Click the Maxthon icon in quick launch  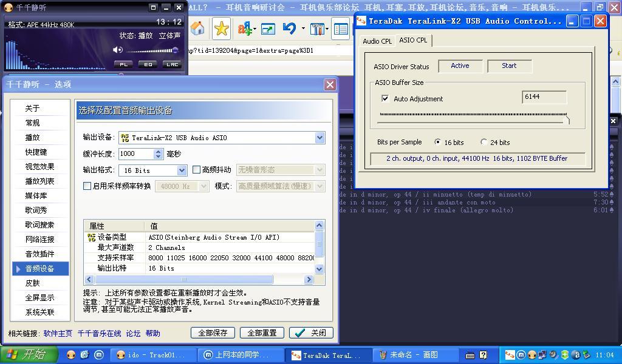99,354
